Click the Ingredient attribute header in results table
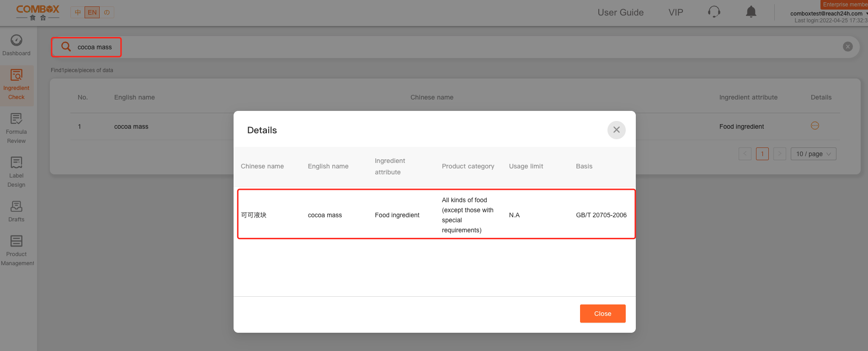The height and width of the screenshot is (351, 868). (748, 97)
